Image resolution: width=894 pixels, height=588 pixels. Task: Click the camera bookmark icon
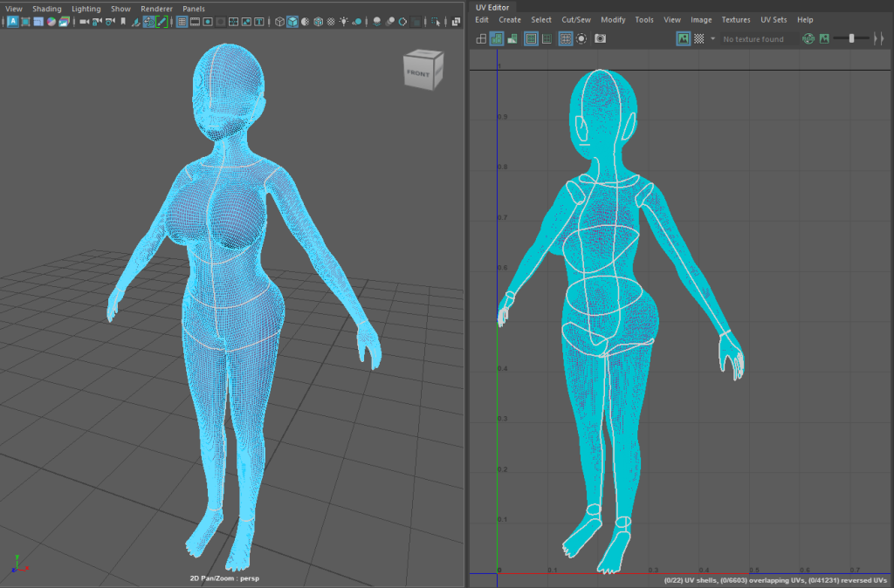(x=123, y=22)
